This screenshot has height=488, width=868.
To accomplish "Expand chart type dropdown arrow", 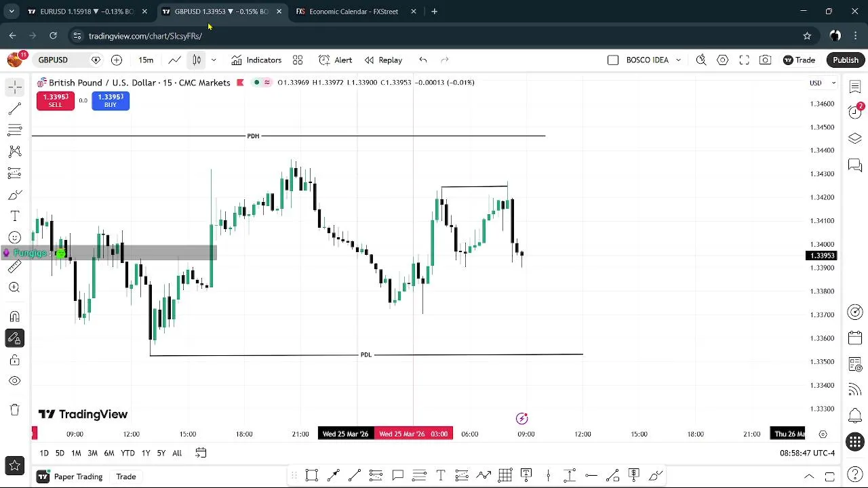I will click(x=214, y=60).
